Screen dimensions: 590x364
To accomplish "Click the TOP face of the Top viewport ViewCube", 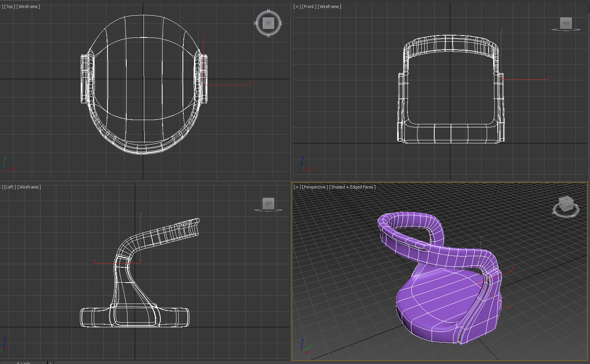I will [x=268, y=23].
